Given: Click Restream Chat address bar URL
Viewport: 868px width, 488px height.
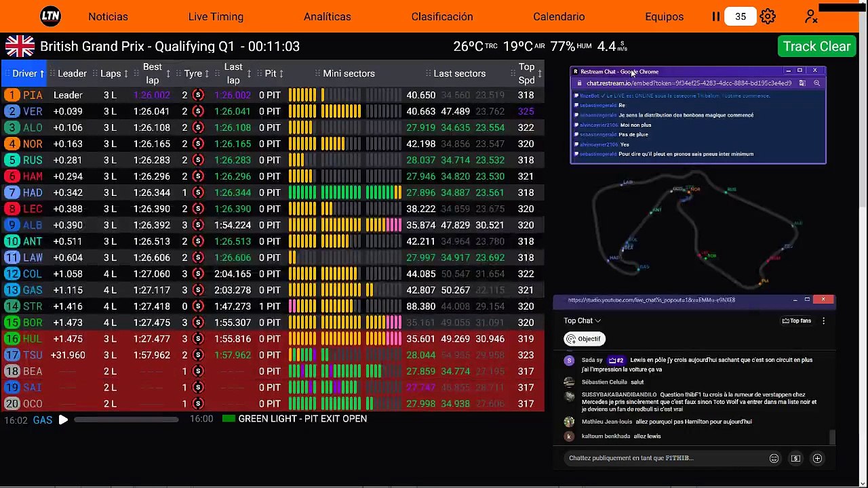Looking at the screenshot, I should click(x=688, y=83).
